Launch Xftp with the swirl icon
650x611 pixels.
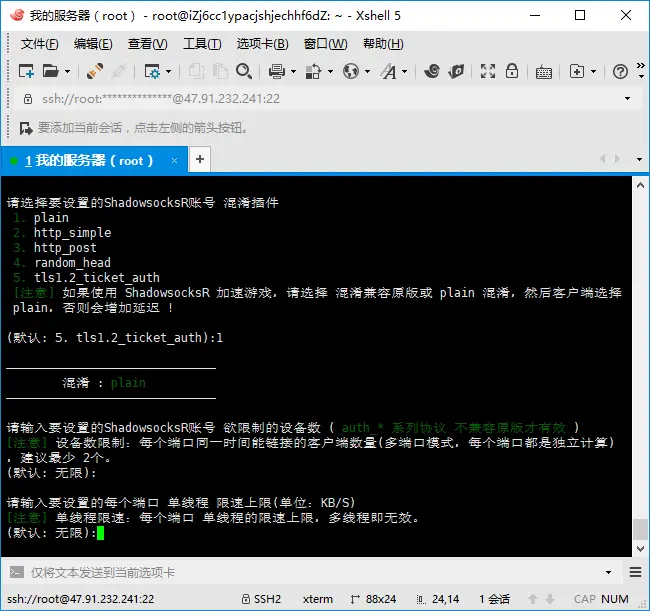coord(432,71)
